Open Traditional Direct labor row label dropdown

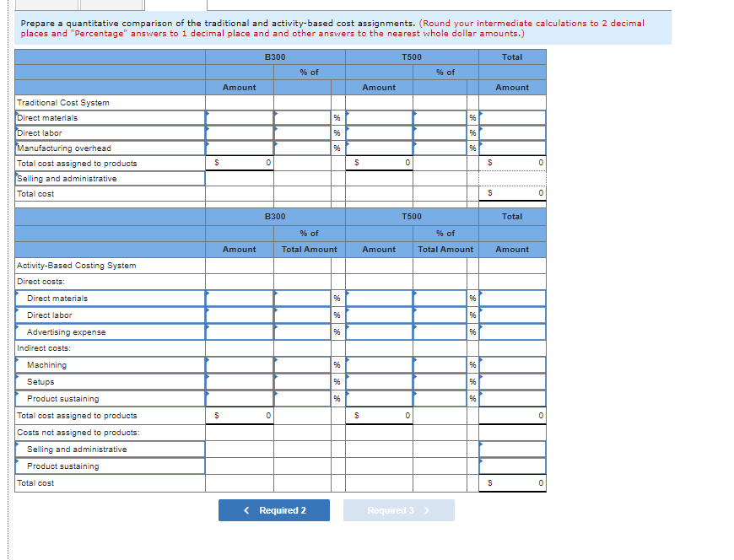110,133
